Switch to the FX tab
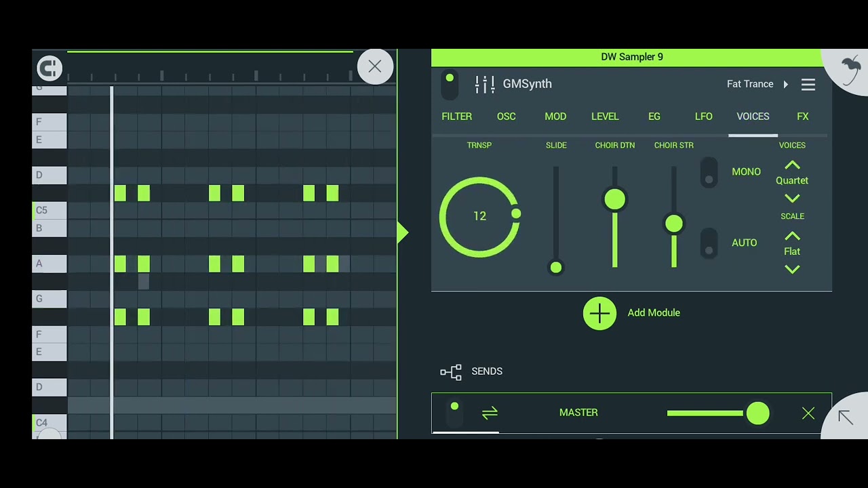 803,117
